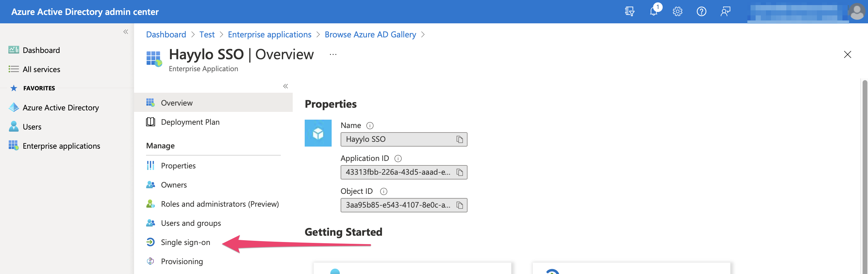The width and height of the screenshot is (868, 274).
Task: Open the feedback icon in header
Action: coord(725,12)
